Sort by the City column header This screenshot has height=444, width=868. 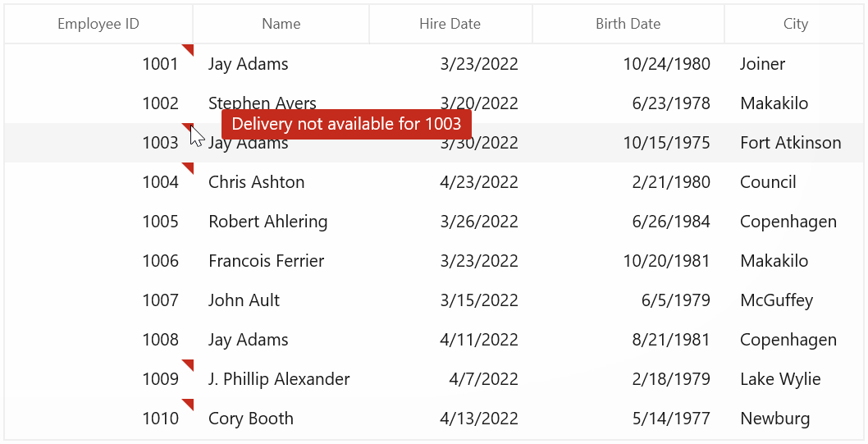[796, 24]
